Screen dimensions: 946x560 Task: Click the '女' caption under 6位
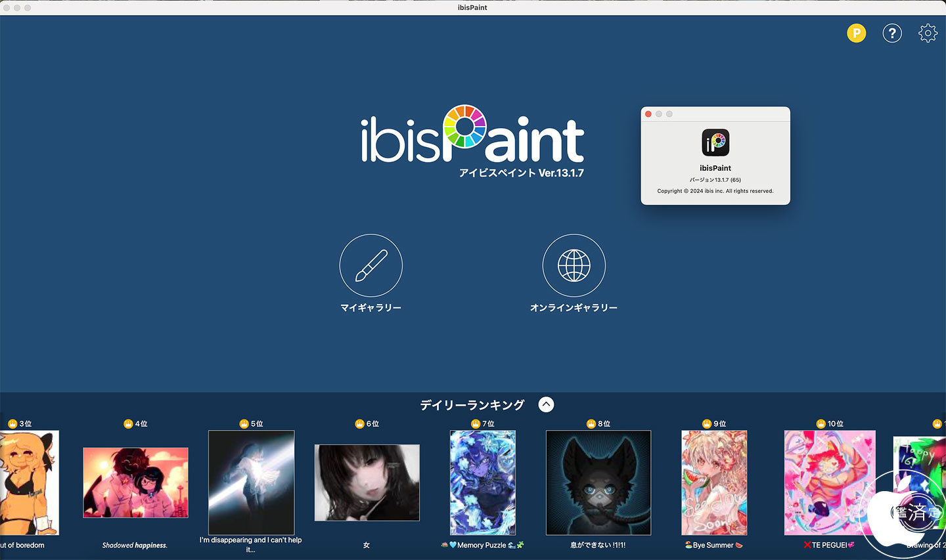click(x=367, y=546)
